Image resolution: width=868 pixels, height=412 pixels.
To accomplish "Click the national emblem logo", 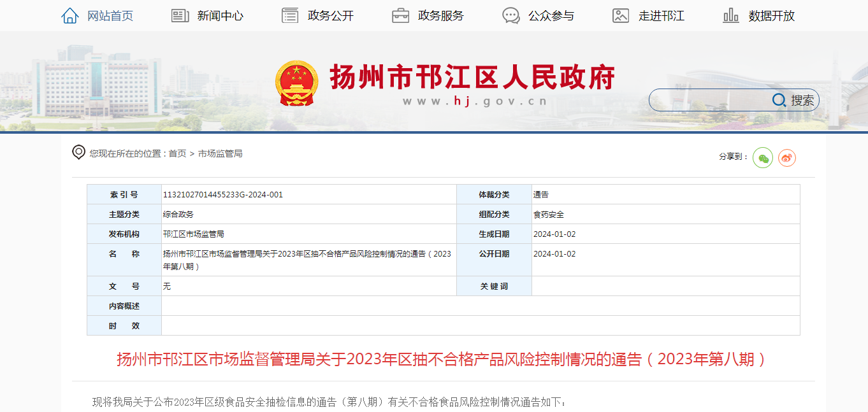I will coord(296,83).
